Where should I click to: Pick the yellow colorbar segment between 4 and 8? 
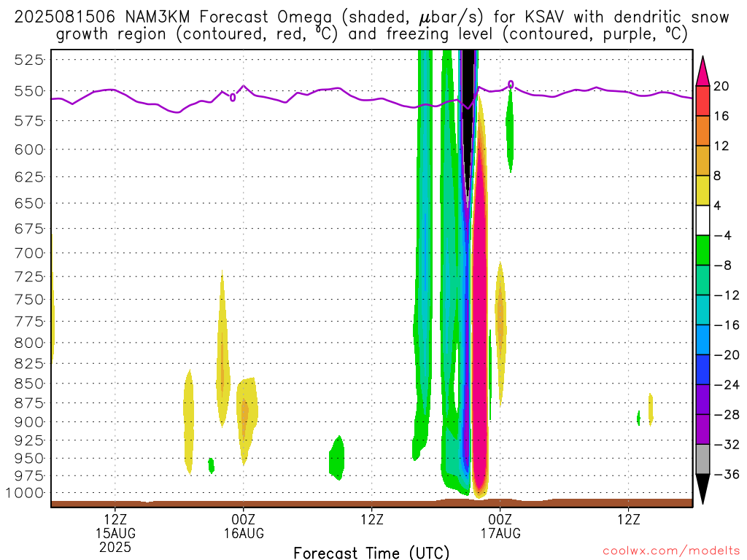point(703,190)
